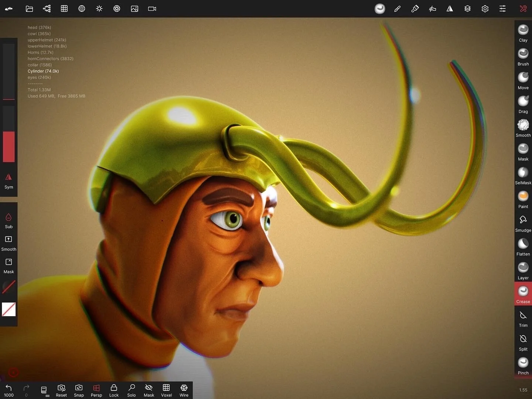Click the Undo arrow button
Screen dimensions: 532x399
pyautogui.click(x=8, y=390)
